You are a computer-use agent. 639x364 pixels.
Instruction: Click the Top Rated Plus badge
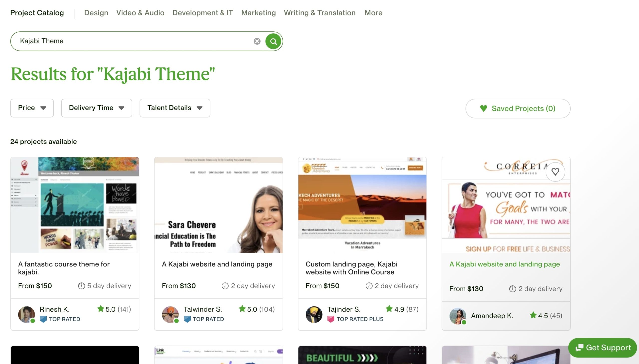click(355, 319)
